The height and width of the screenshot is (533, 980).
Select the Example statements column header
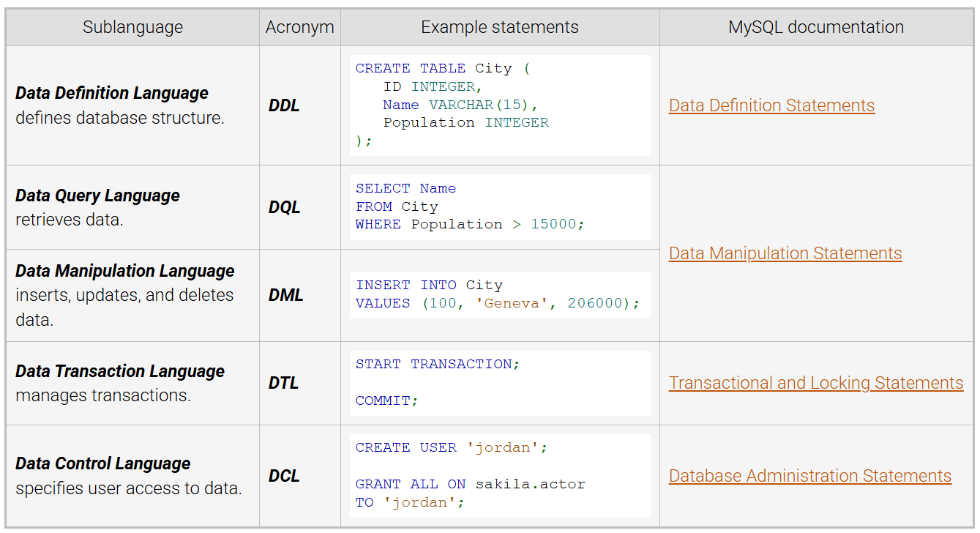click(x=499, y=28)
